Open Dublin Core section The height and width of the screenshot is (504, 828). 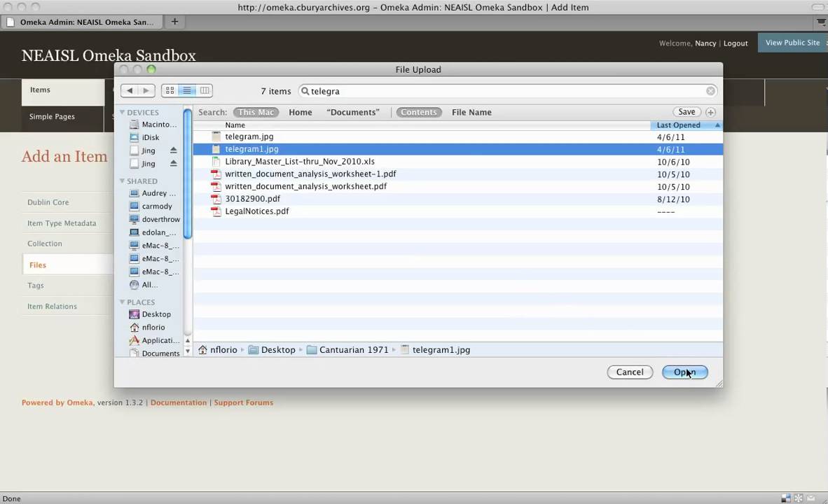48,202
